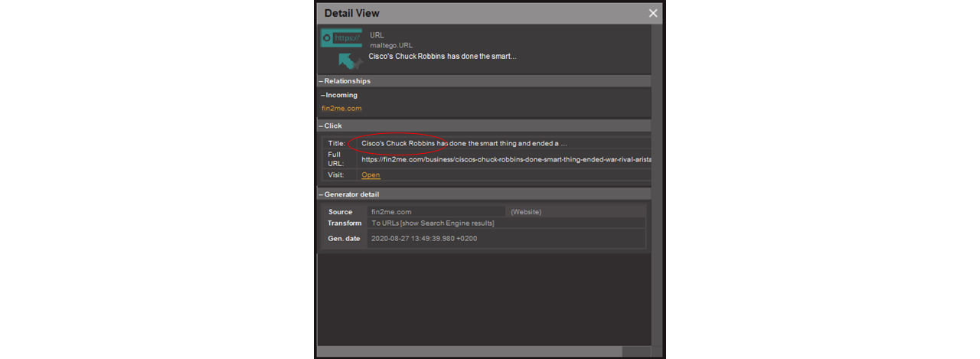Close the Detail View panel
Screen dimensions: 980x359
click(653, 13)
